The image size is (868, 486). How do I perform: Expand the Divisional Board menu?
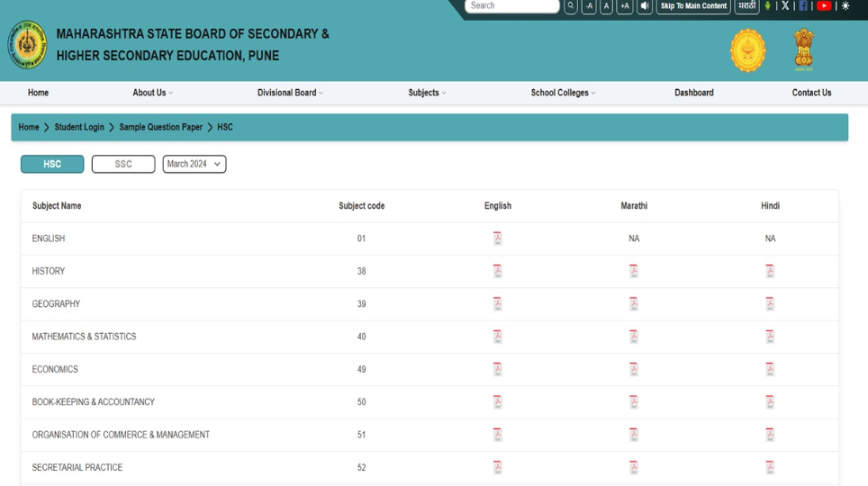[290, 93]
